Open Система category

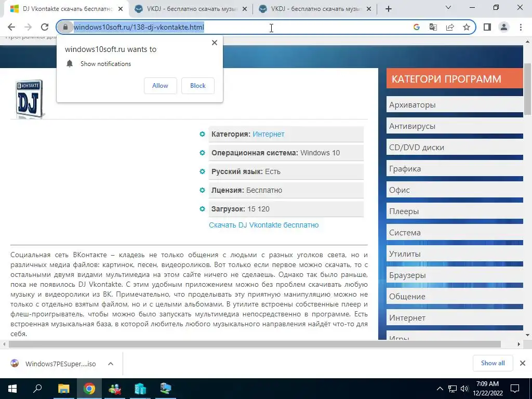(455, 233)
